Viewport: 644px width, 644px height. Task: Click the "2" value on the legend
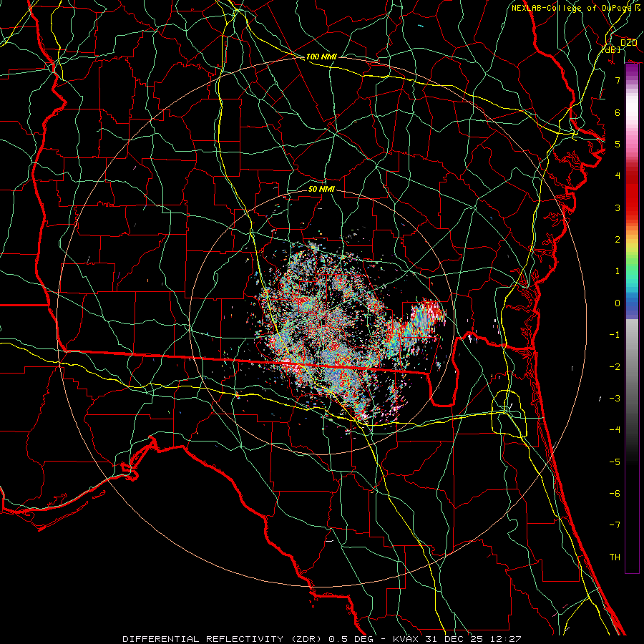[x=618, y=240]
